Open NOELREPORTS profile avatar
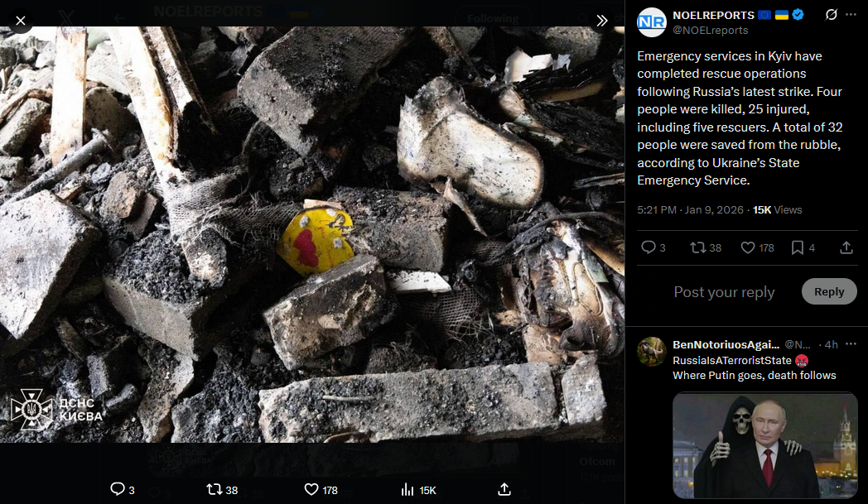This screenshot has width=868, height=504. point(652,22)
